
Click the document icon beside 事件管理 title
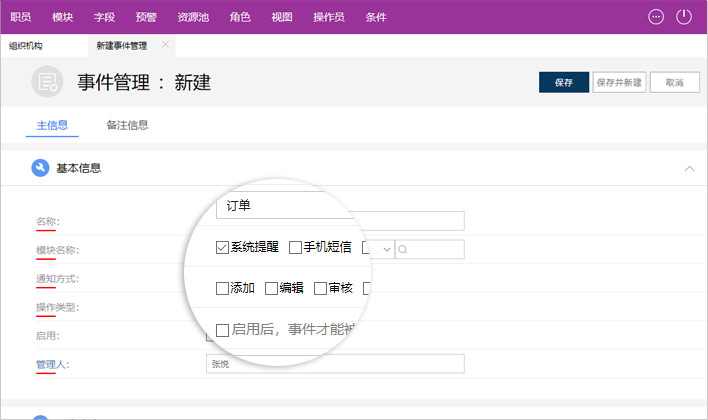[46, 82]
